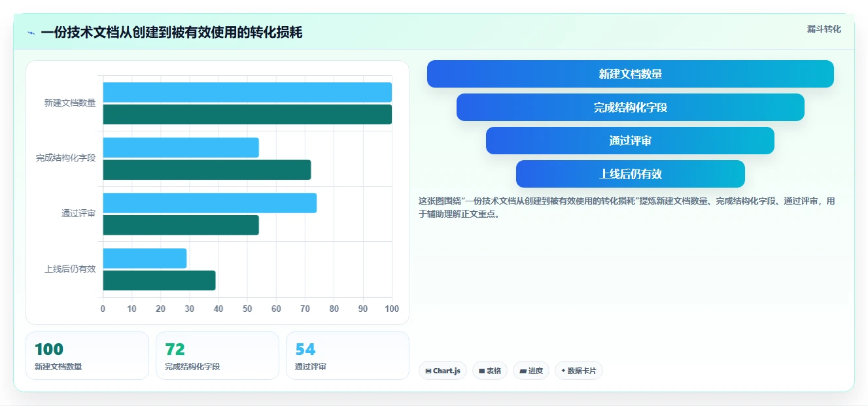Click the stat card showing 72
This screenshot has width=868, height=406.
coord(217,356)
